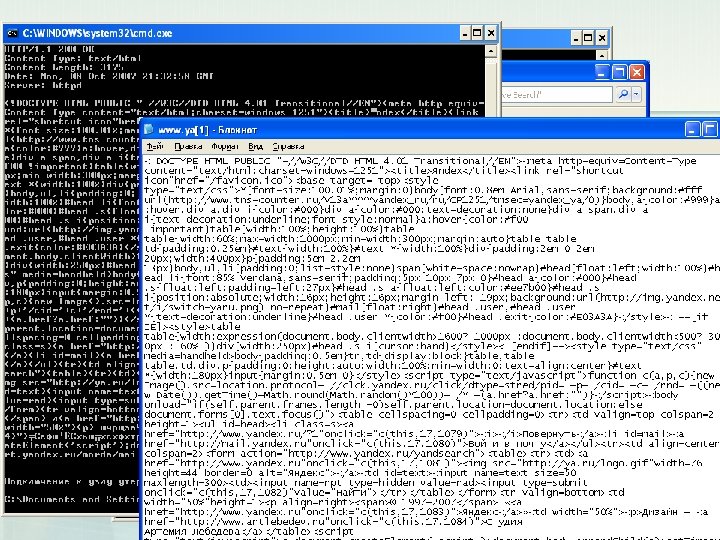Open the Вид menu in Notepad
The image size is (720, 540).
(x=255, y=146)
